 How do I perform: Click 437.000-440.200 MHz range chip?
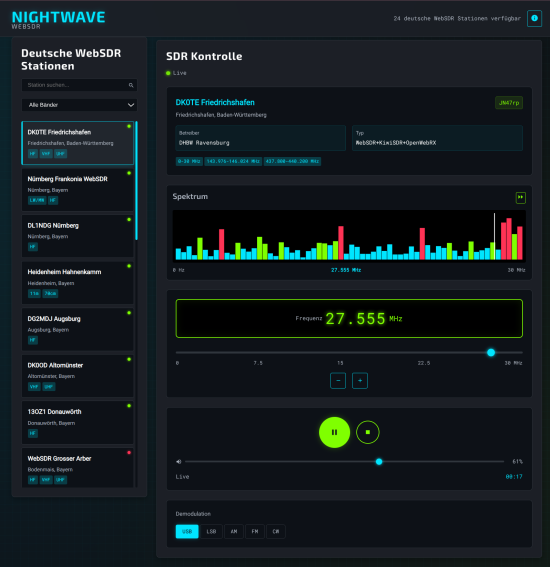point(292,161)
